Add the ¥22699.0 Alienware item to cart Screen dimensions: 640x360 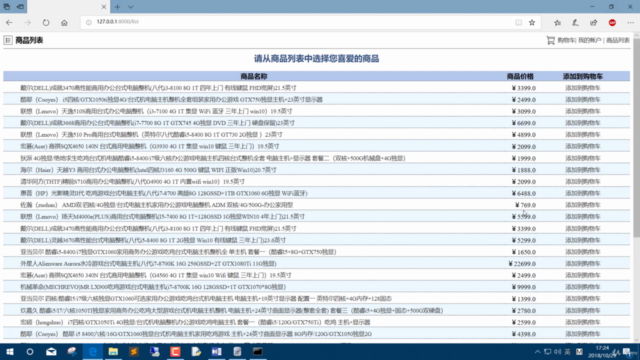(x=582, y=264)
